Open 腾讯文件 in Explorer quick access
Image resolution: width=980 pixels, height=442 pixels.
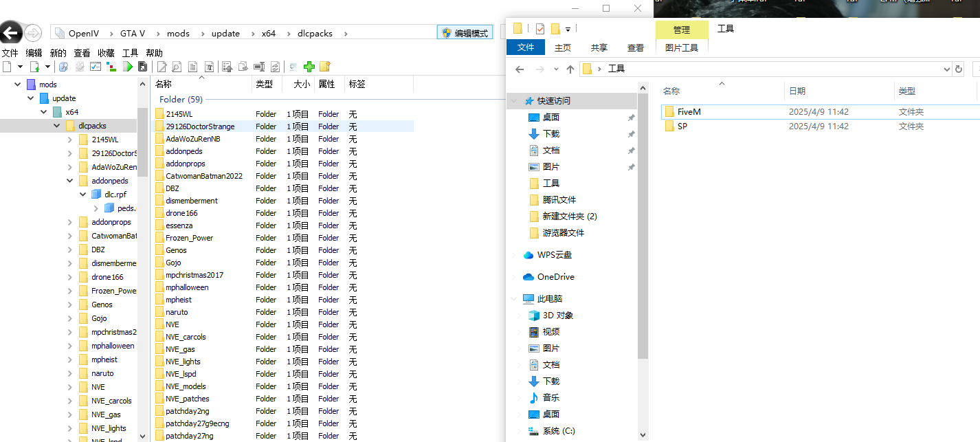click(559, 200)
